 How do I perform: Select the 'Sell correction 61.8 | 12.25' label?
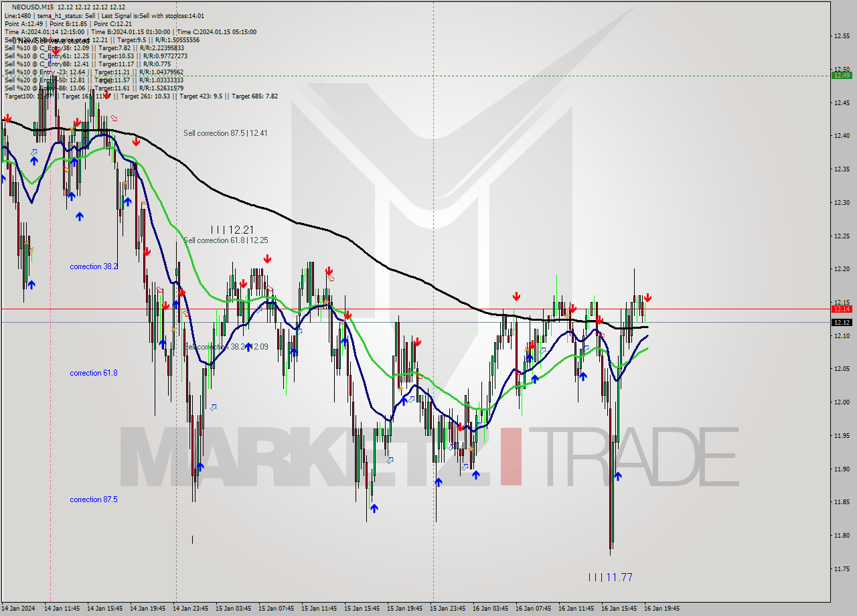click(x=226, y=240)
